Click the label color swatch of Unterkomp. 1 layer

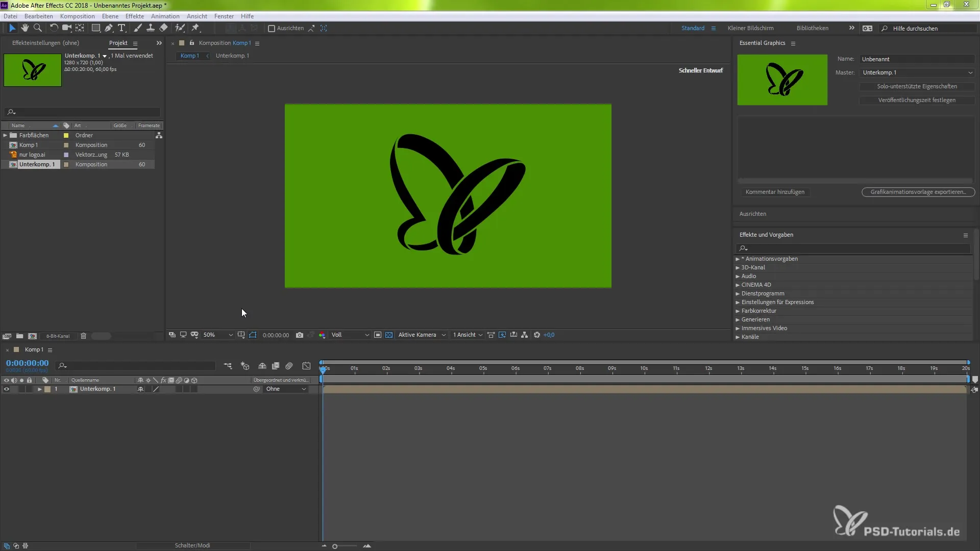coord(47,389)
